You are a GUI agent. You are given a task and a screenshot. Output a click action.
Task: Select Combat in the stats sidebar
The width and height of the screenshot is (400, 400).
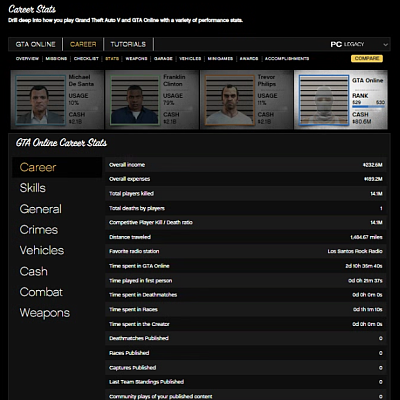tap(41, 292)
